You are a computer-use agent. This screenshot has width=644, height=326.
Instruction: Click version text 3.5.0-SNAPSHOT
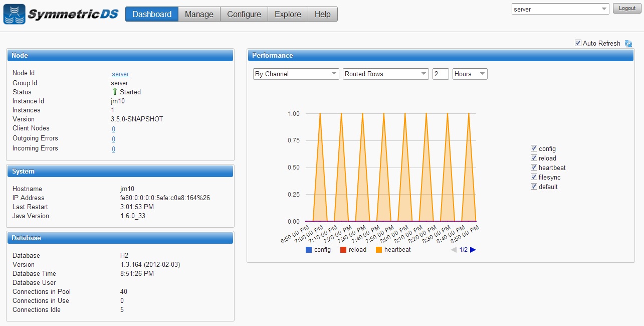pos(137,119)
